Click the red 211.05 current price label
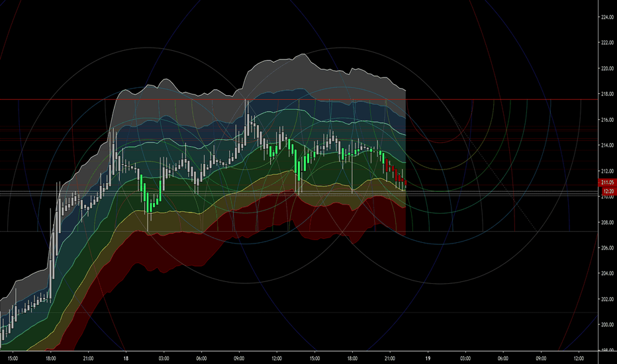The height and width of the screenshot is (364, 617). click(x=607, y=182)
